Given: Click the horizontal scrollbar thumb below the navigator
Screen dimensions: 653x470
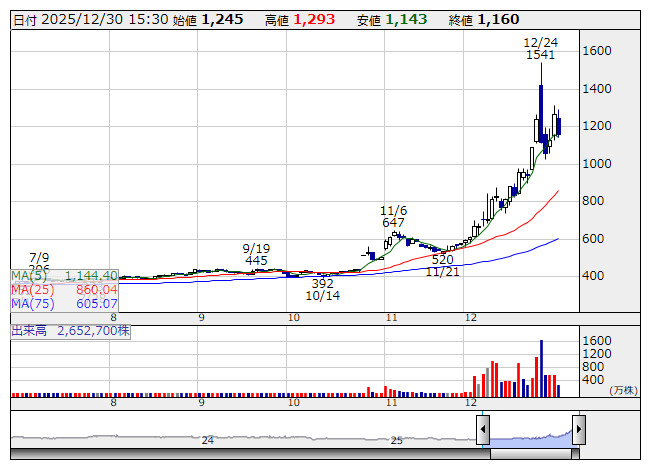Looking at the screenshot, I should click(x=530, y=454).
